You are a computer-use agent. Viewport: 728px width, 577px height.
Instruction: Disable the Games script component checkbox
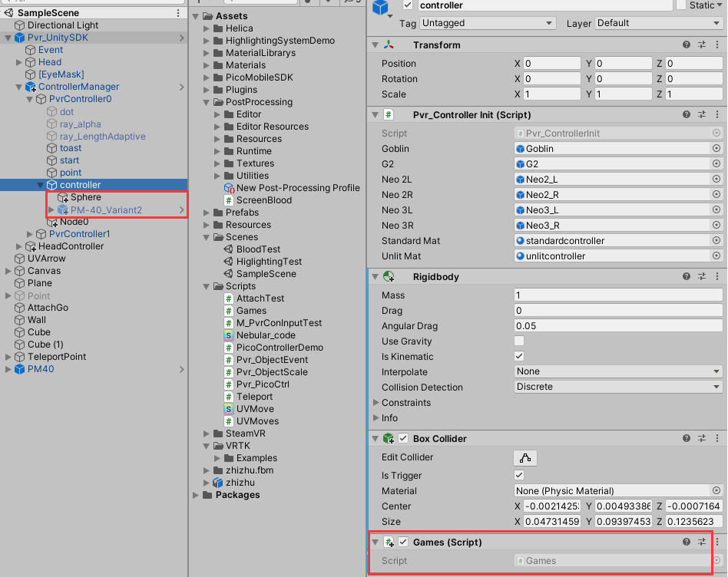click(403, 542)
